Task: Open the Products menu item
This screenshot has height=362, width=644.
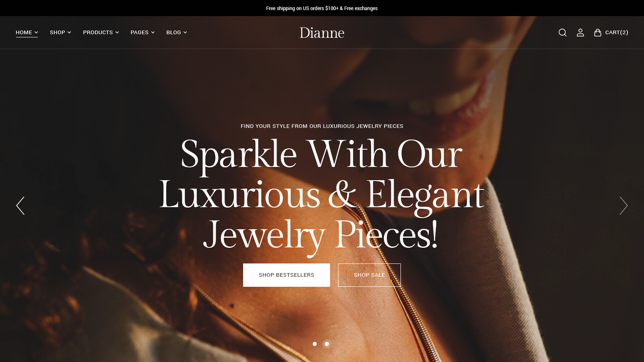Action: [98, 33]
